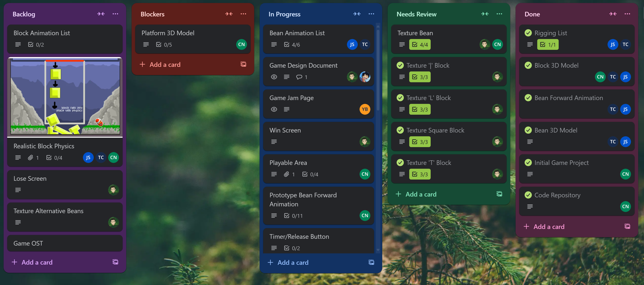This screenshot has height=285, width=644.
Task: Collapse the Needs Review list
Action: pyautogui.click(x=485, y=14)
